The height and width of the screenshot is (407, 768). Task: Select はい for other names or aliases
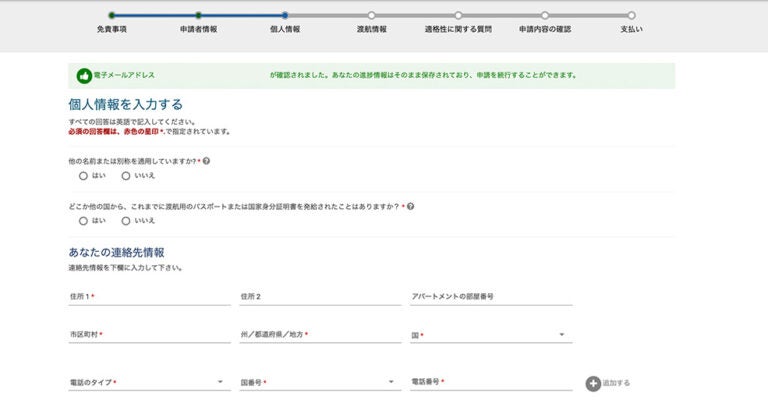click(83, 176)
